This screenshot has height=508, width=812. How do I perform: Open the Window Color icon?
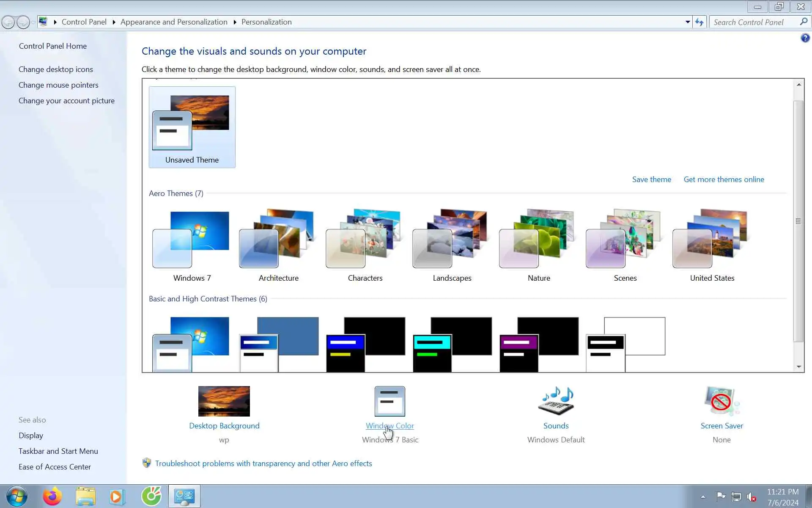point(390,401)
